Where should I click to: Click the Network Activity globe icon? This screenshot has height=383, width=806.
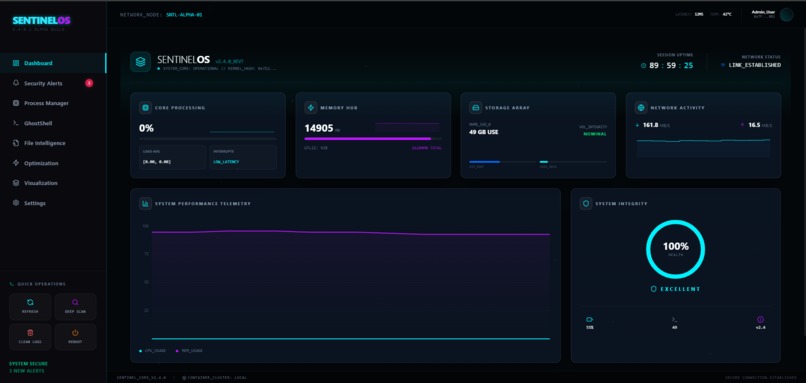641,108
